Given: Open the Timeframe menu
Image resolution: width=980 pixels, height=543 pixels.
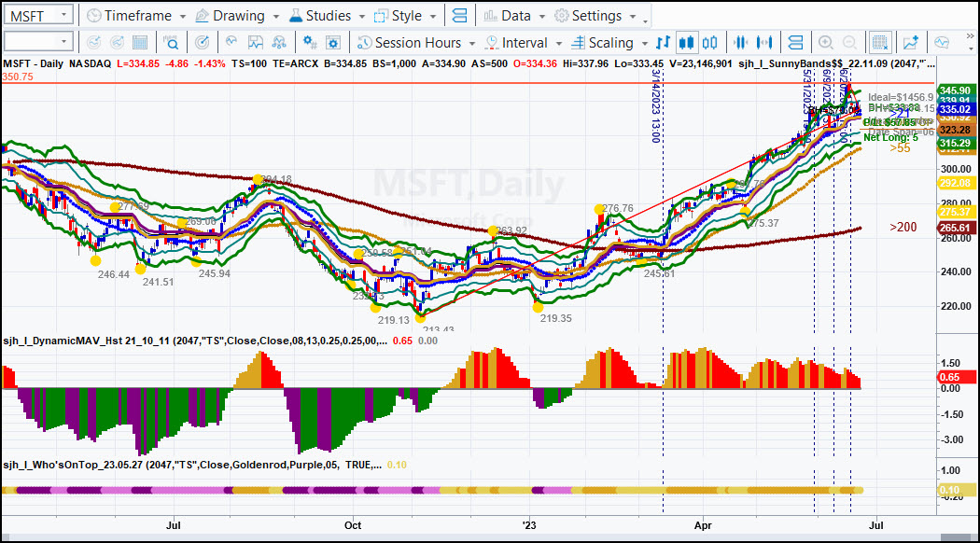Looking at the screenshot, I should pyautogui.click(x=130, y=16).
